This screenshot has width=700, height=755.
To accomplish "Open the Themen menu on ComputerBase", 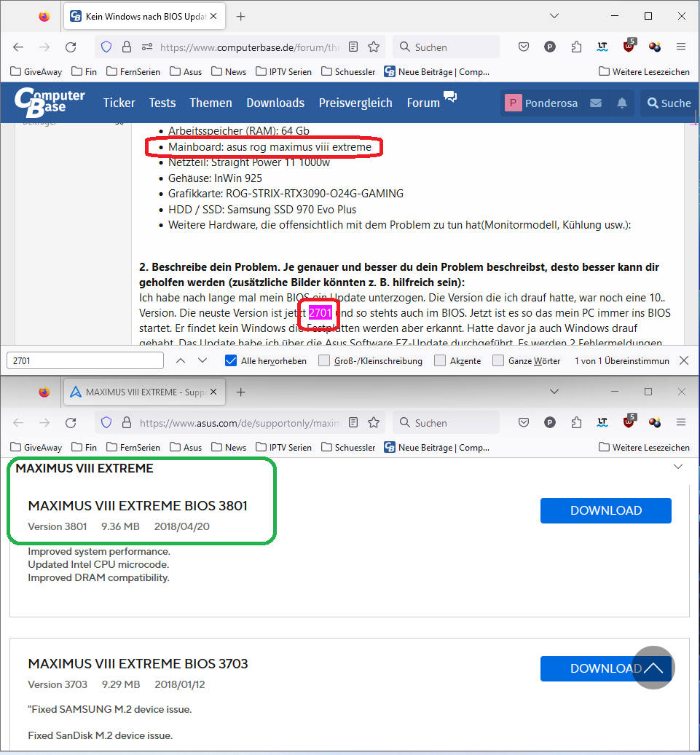I will (x=211, y=103).
